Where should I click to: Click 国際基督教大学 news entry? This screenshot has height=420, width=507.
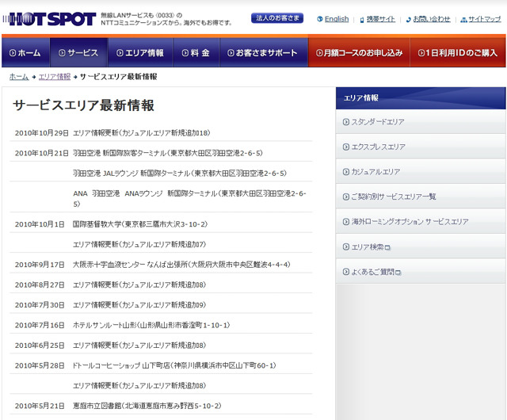coord(140,224)
